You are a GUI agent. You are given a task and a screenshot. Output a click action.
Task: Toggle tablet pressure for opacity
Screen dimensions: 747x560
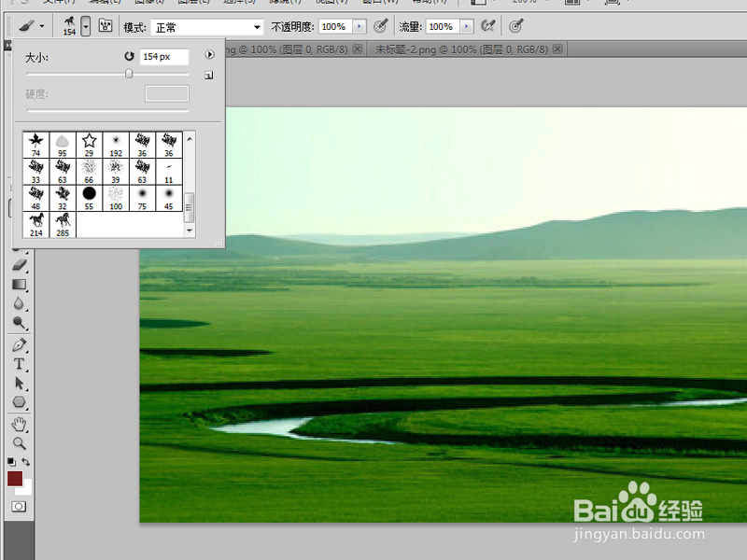pyautogui.click(x=380, y=26)
